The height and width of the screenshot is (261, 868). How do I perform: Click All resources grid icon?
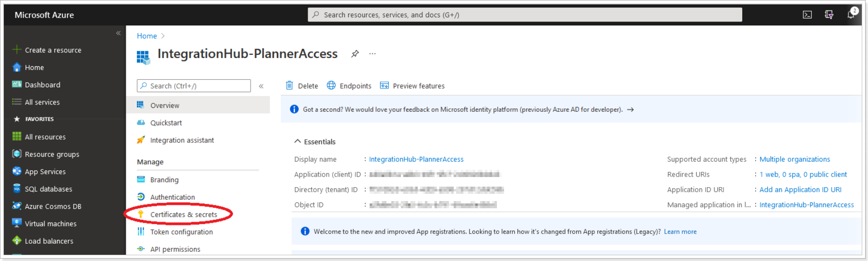pyautogui.click(x=17, y=136)
